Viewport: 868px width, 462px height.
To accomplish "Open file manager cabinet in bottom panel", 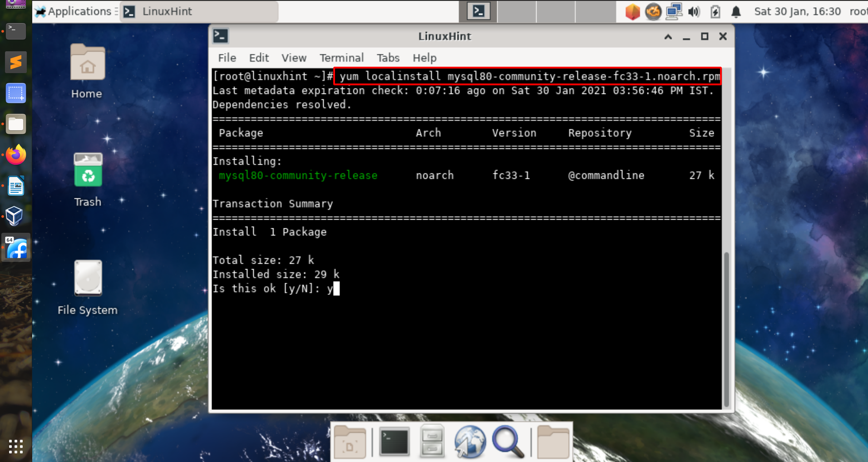I will click(432, 441).
